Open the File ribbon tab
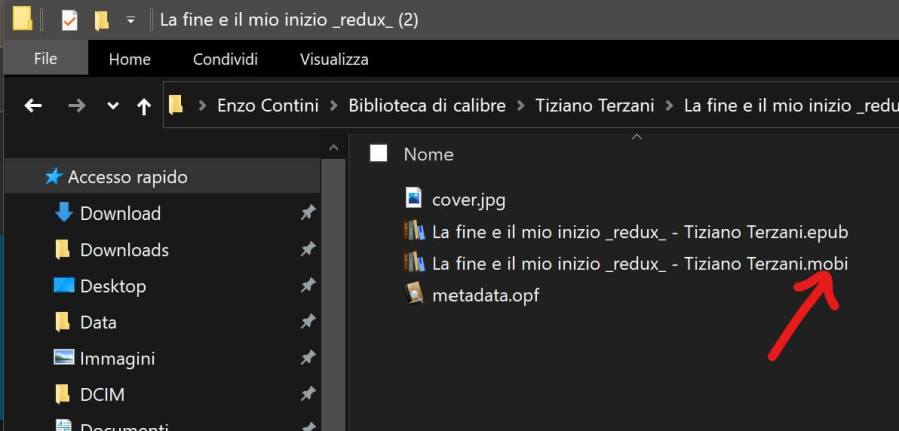The width and height of the screenshot is (899, 431). 45,59
